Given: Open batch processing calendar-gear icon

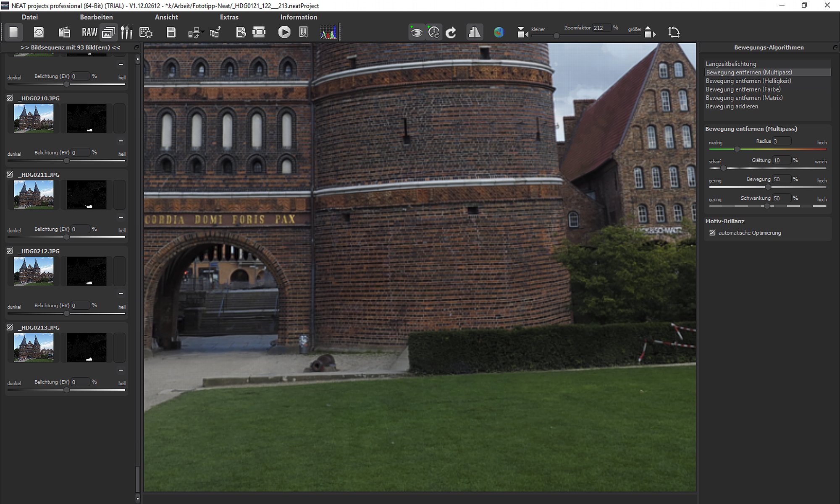Looking at the screenshot, I should 146,32.
